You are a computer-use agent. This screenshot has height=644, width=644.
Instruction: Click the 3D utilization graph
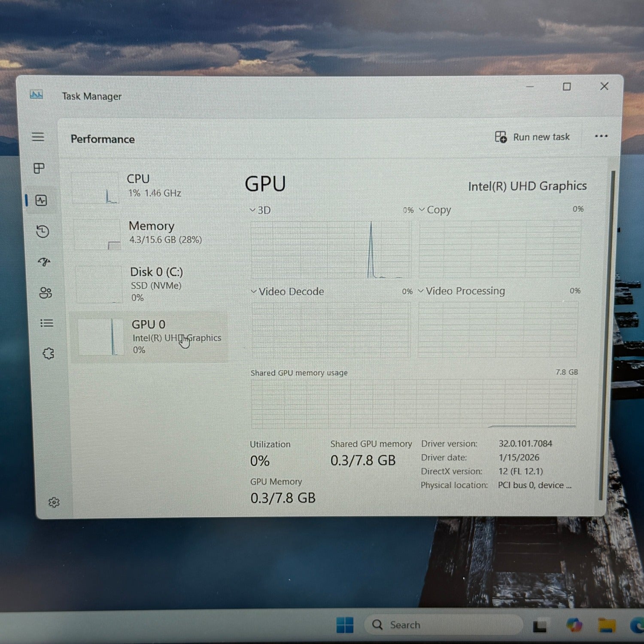click(x=331, y=249)
